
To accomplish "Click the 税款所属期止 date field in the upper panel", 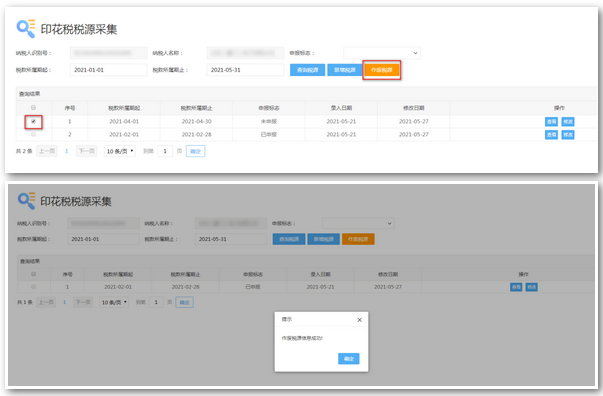I will tap(245, 70).
